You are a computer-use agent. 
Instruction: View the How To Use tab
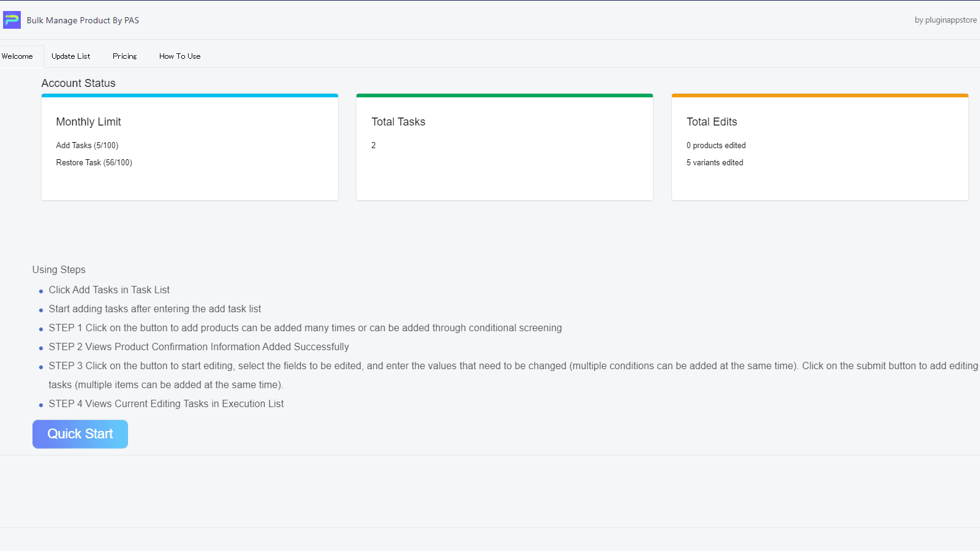click(x=179, y=56)
